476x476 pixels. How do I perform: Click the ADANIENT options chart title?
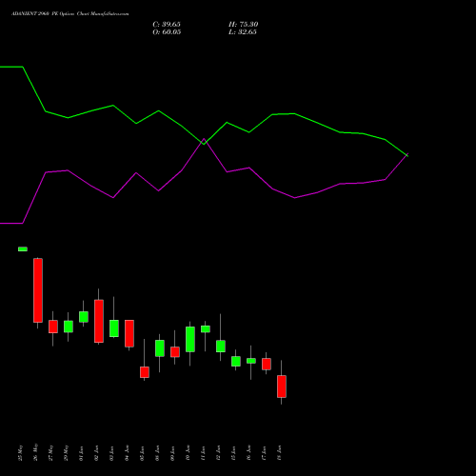point(70,14)
